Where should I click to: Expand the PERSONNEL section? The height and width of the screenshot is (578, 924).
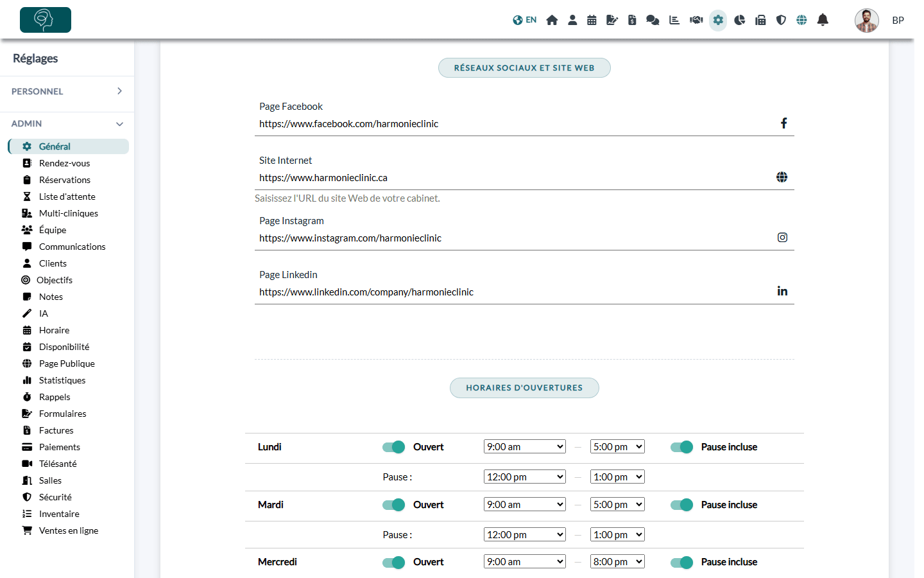[67, 91]
